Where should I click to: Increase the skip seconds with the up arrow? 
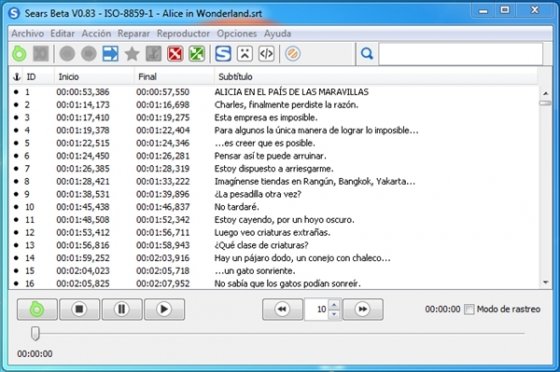(334, 305)
